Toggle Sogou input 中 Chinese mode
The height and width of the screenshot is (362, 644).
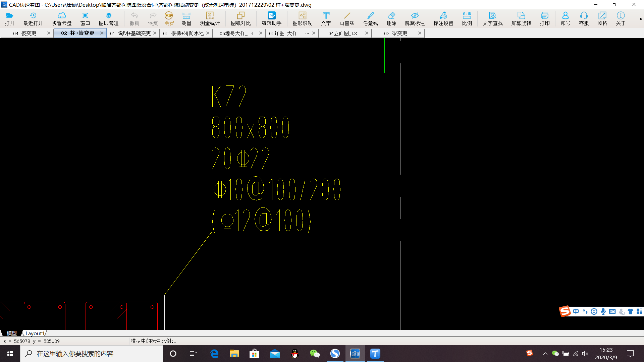coord(576,311)
